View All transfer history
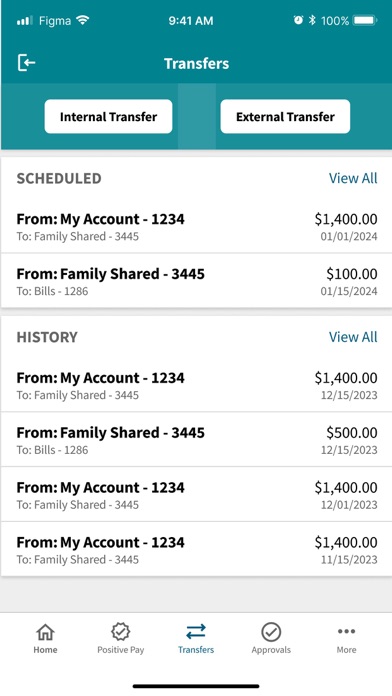392x696 pixels. pos(353,337)
